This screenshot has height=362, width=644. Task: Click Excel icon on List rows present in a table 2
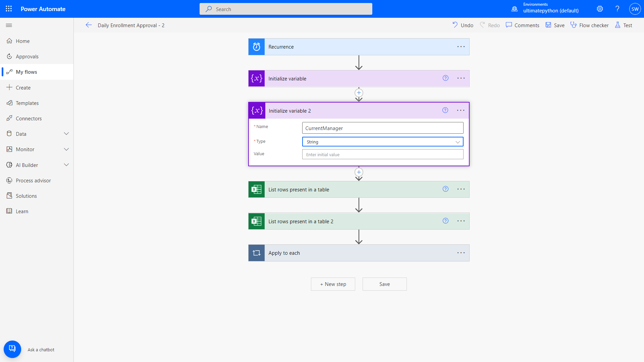pos(257,221)
